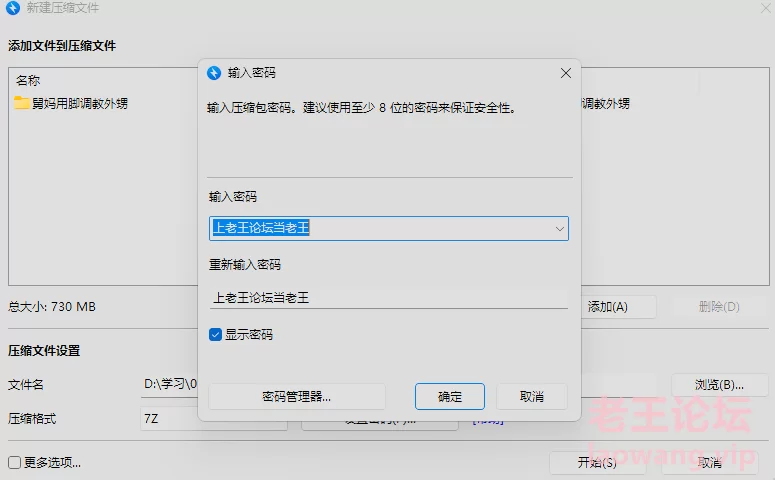The width and height of the screenshot is (775, 480).
Task: Close the 输入密码 dialog with X
Action: pyautogui.click(x=565, y=73)
